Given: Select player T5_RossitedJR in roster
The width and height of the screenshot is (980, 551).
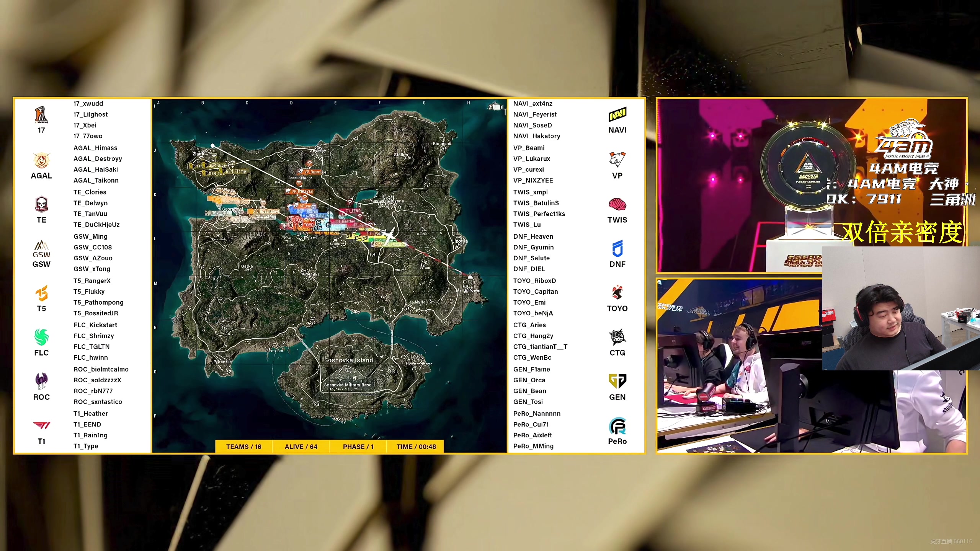Looking at the screenshot, I should (96, 313).
